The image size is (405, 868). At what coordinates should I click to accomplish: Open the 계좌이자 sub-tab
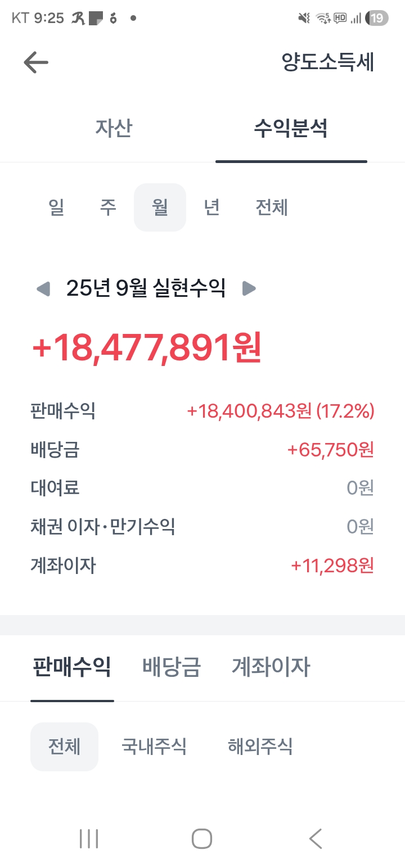coord(271,667)
